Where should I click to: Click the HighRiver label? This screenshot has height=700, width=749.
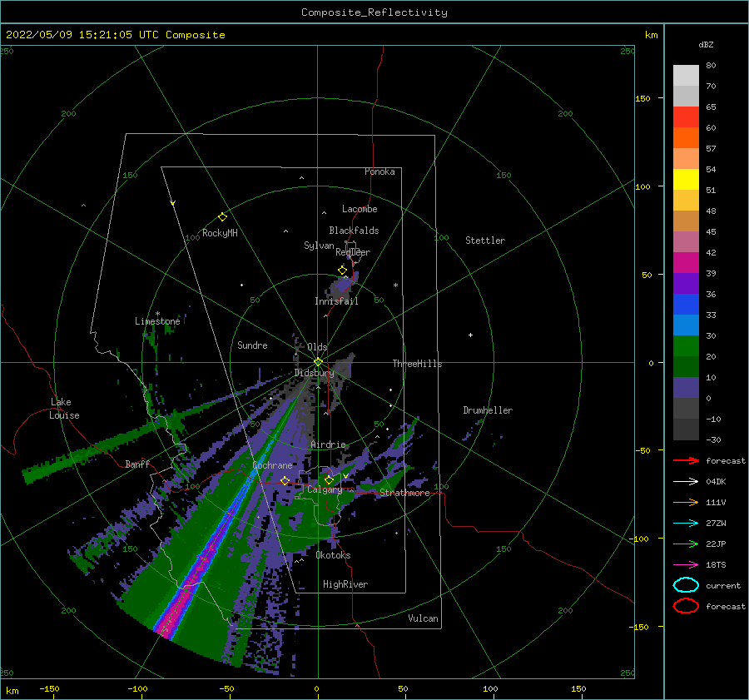(x=345, y=584)
